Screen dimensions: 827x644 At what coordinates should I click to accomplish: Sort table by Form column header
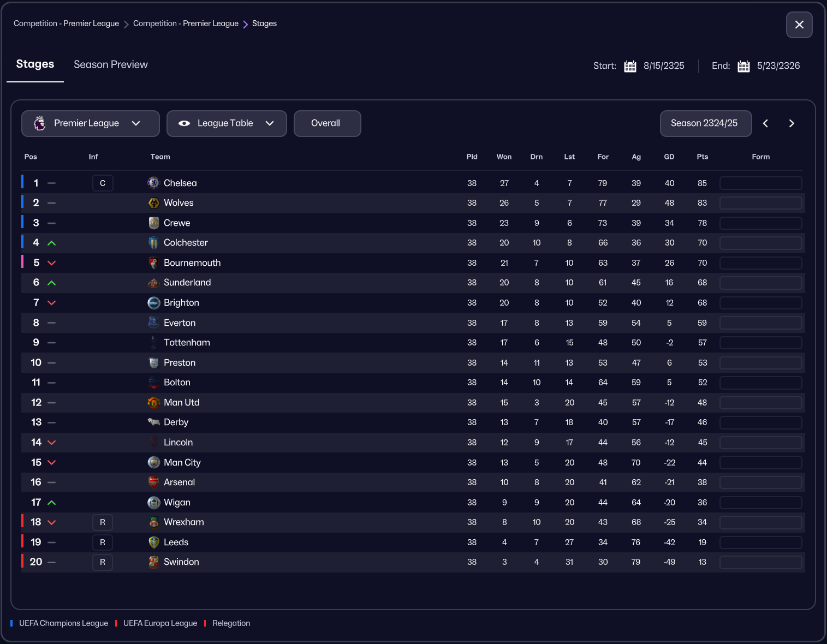(761, 157)
